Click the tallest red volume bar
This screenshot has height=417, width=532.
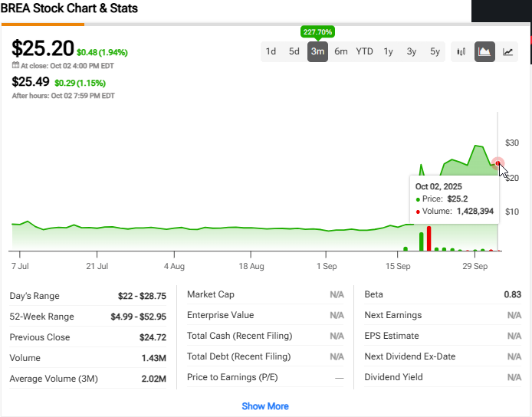[x=429, y=238]
